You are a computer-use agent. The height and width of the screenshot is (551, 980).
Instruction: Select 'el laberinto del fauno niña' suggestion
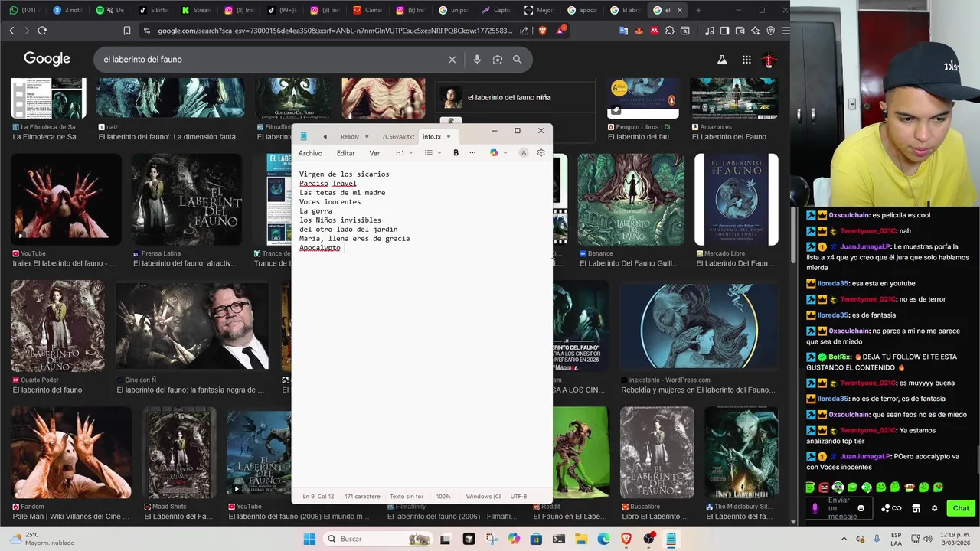click(509, 98)
